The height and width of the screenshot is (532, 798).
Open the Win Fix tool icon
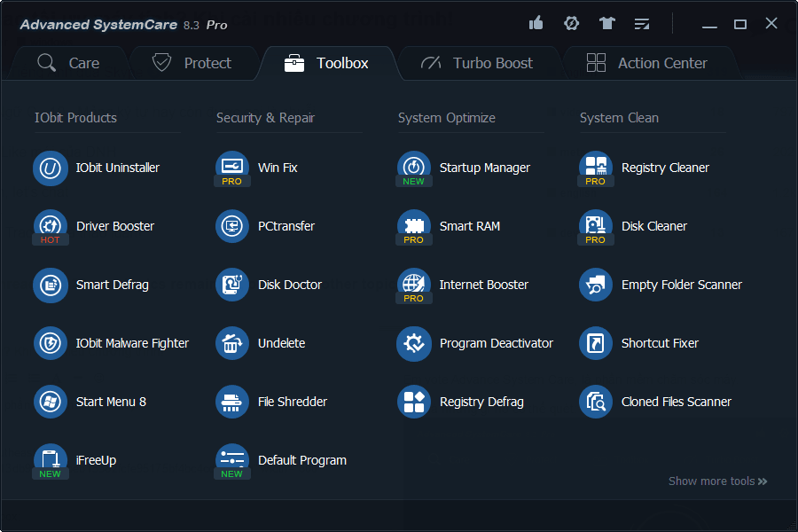pyautogui.click(x=232, y=168)
